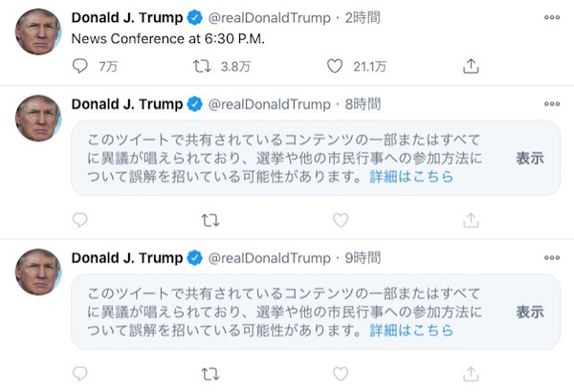Reply to the News Conference tweet
Image resolution: width=574 pixels, height=392 pixels.
81,66
